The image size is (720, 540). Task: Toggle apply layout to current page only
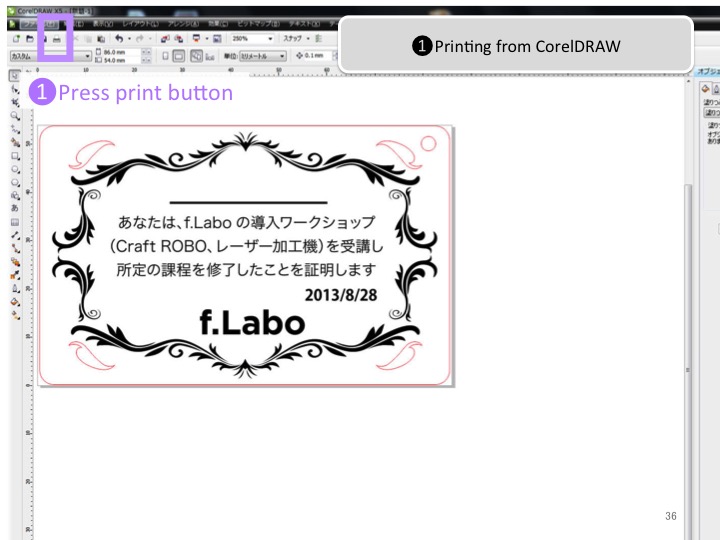point(210,56)
